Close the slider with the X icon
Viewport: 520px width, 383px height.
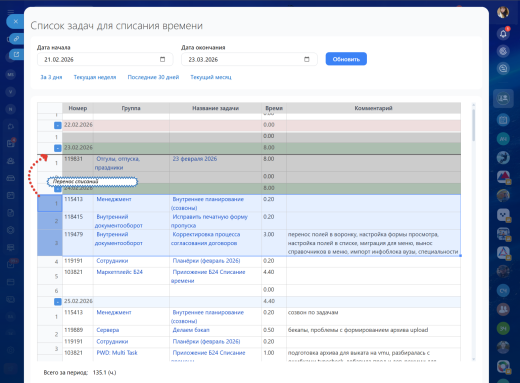pos(15,21)
